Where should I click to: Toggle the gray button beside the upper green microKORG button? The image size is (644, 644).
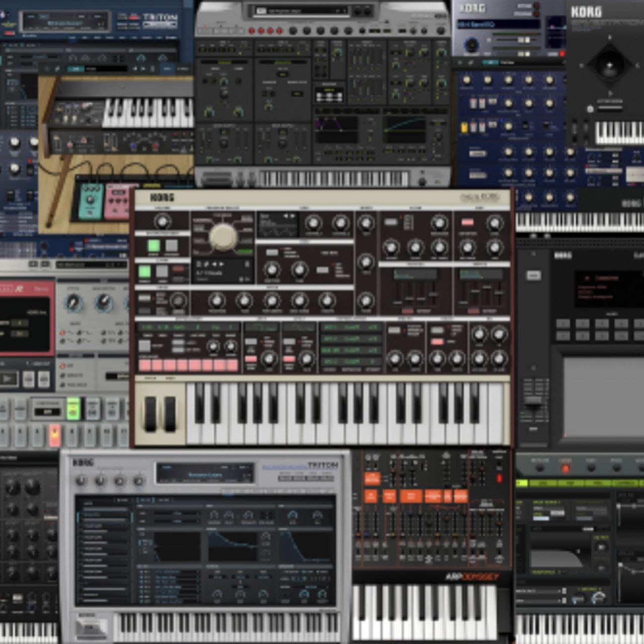(x=172, y=246)
